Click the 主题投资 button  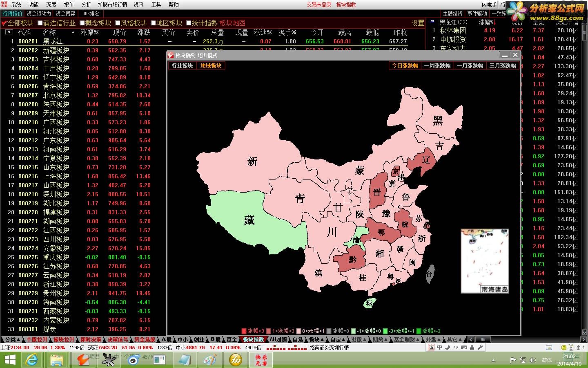(453, 13)
